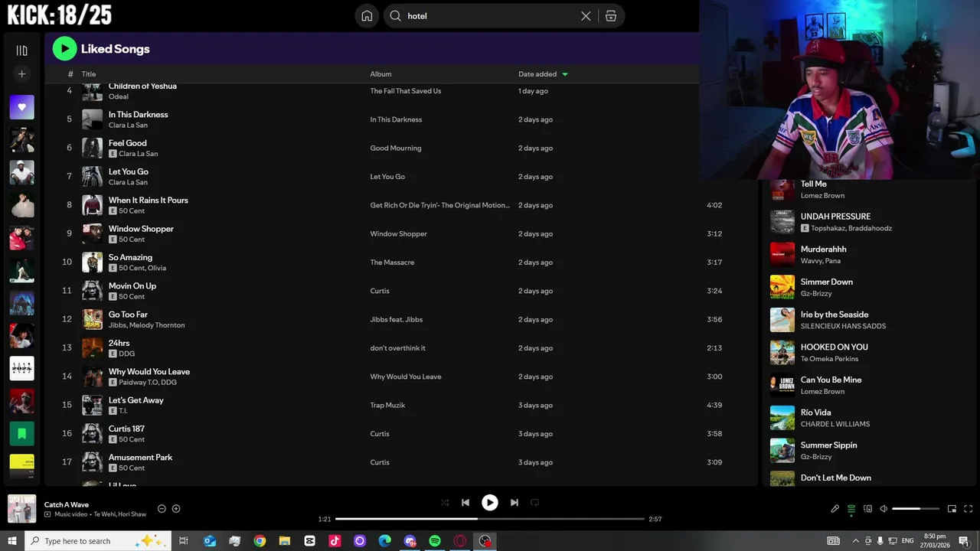The image size is (980, 551).
Task: Select 'Irie by the Seaside' in queue
Action: 834,315
